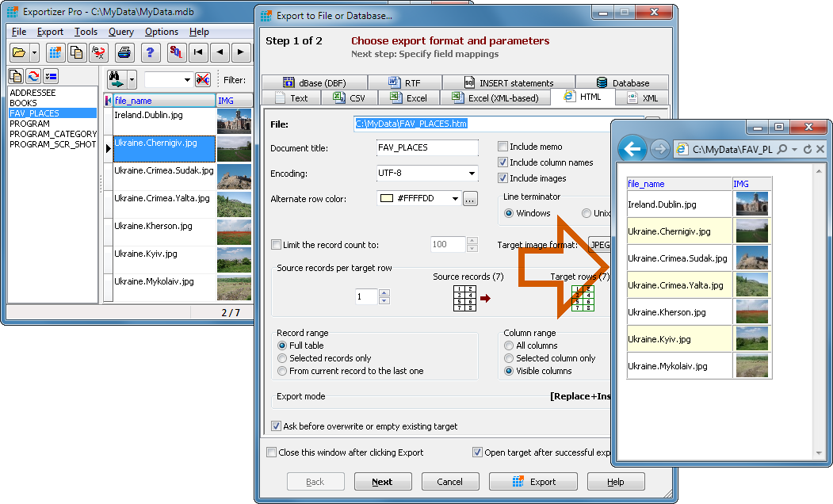The width and height of the screenshot is (833, 504).
Task: Click the copy tables icon above table list
Action: (16, 77)
